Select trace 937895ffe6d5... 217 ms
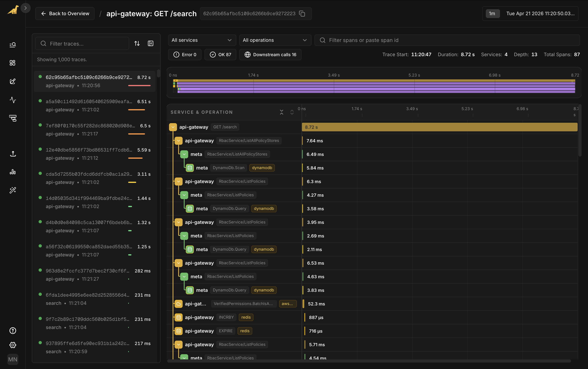 [95, 347]
